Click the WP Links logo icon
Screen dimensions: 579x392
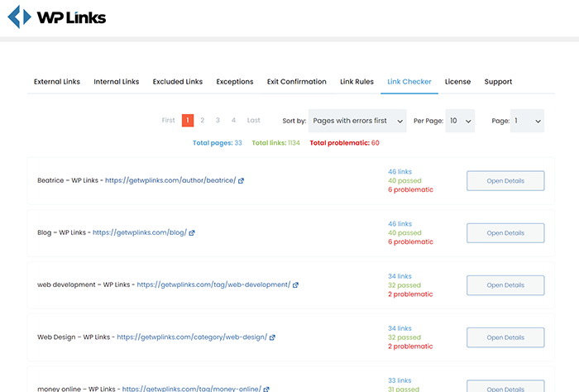[19, 17]
